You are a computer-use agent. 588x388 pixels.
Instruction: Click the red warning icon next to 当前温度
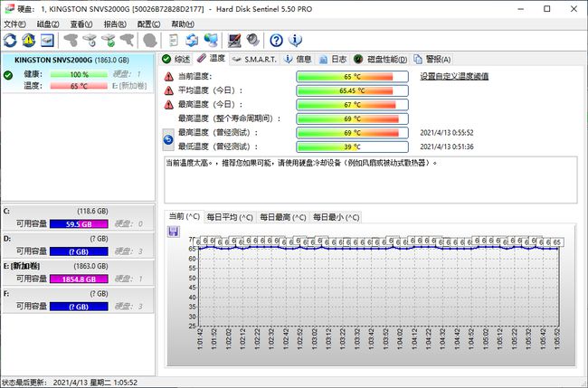coord(169,77)
